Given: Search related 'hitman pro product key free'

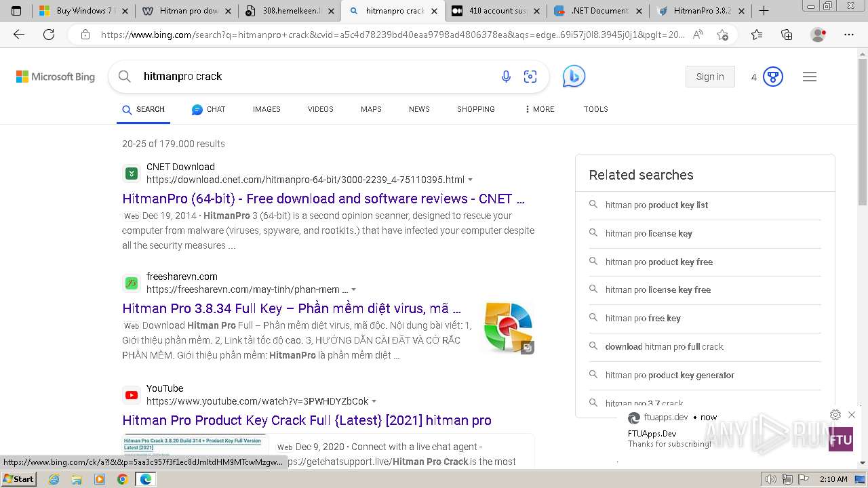Looking at the screenshot, I should click(x=659, y=262).
